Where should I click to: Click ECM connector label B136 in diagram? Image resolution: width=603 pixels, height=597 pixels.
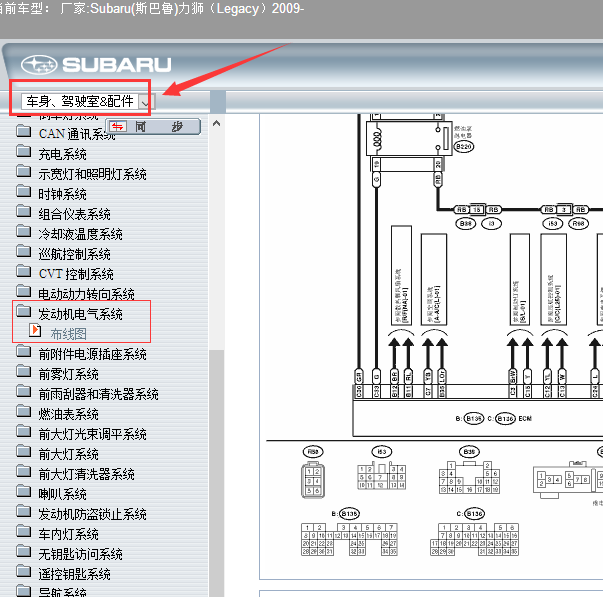pyautogui.click(x=505, y=419)
